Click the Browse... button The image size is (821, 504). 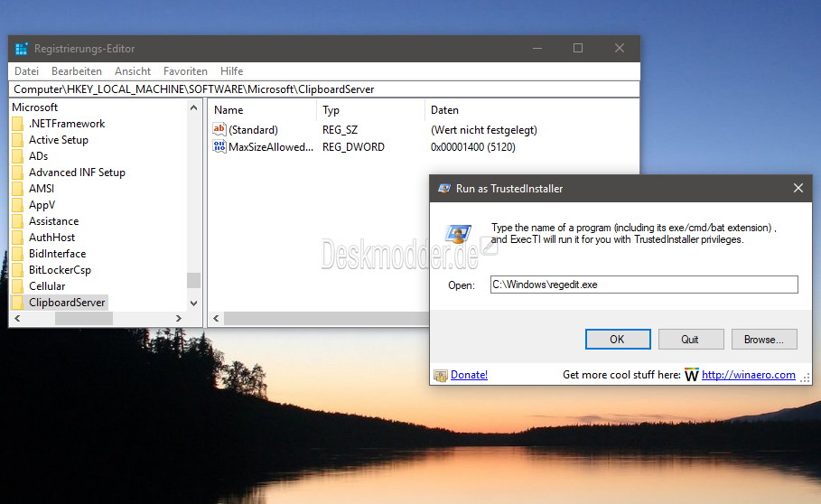(764, 339)
